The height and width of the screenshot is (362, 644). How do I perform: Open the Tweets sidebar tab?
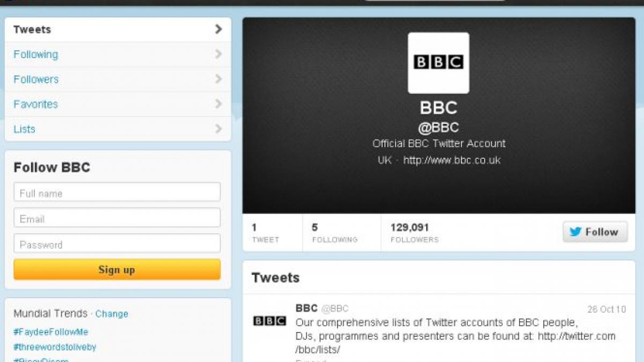click(x=32, y=29)
